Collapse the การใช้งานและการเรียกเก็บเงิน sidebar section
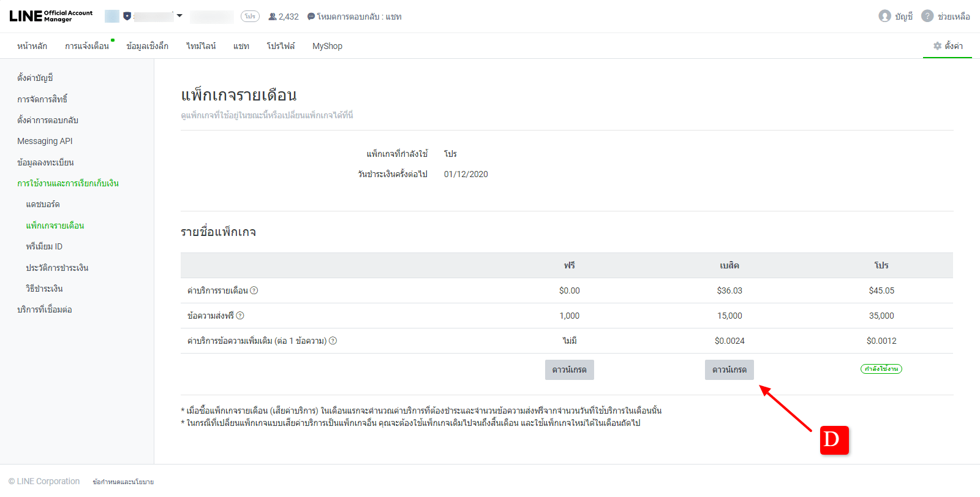Viewport: 980px width, 497px height. pos(68,183)
